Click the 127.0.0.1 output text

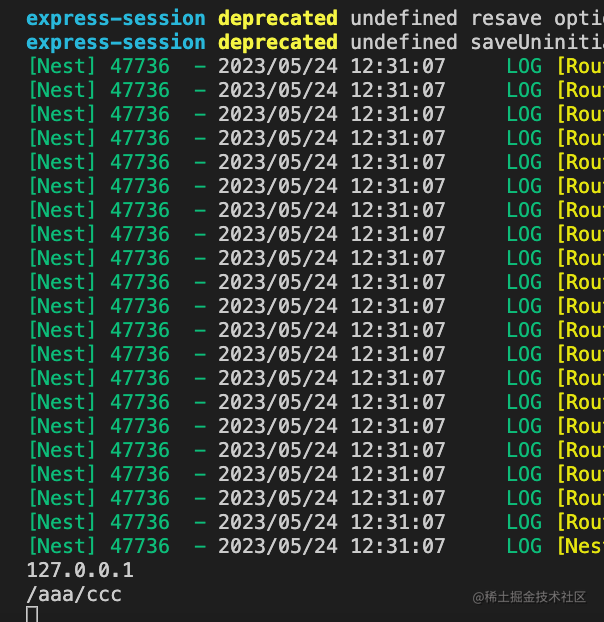click(x=80, y=571)
